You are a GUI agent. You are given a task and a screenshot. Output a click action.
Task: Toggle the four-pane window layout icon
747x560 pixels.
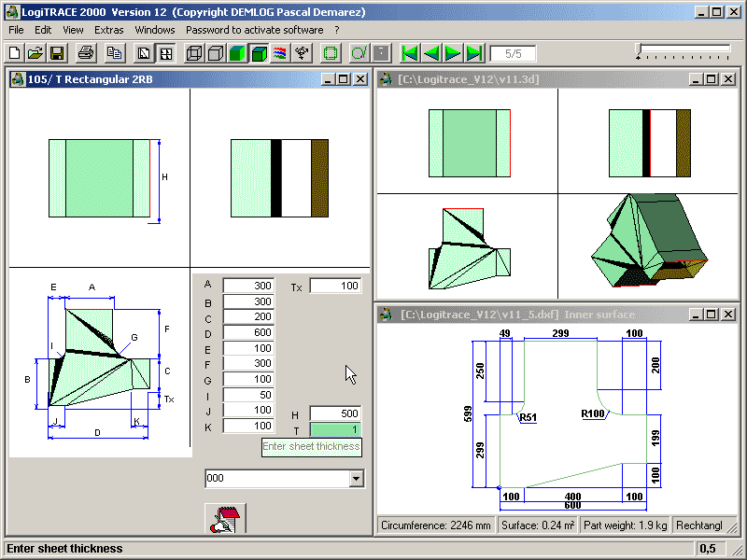(165, 53)
